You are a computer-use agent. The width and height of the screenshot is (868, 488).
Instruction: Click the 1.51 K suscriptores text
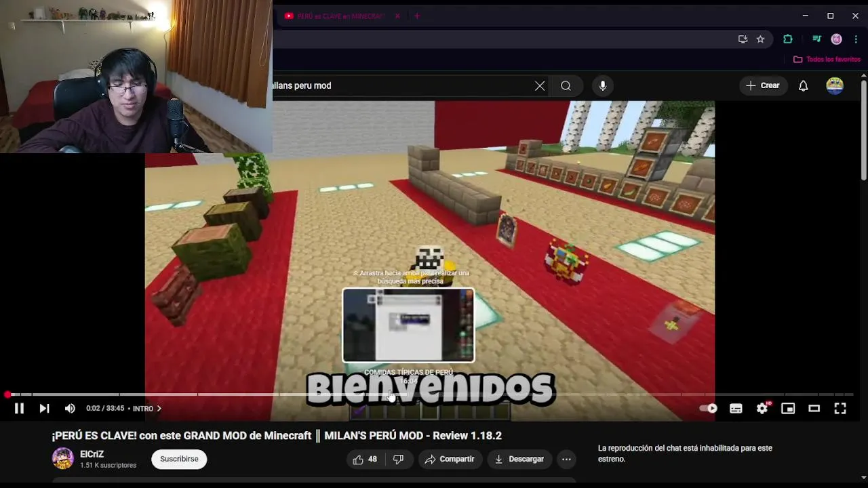108,466
